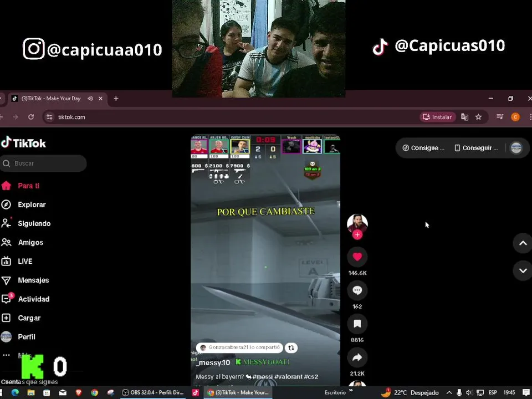
Task: Click the #valorant hashtag
Action: (288, 377)
